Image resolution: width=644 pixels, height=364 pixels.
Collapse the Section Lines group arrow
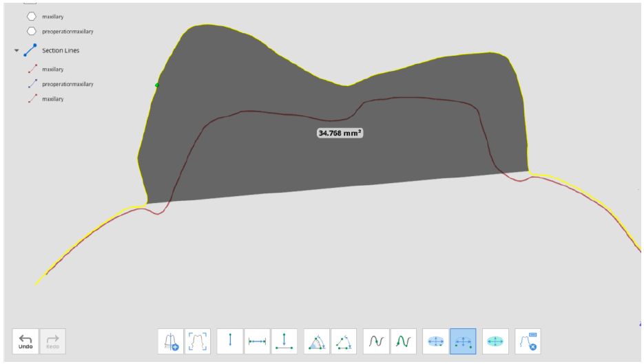coord(17,50)
